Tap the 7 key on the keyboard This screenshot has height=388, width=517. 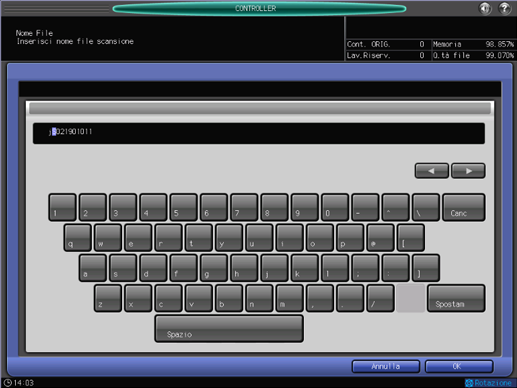click(244, 207)
